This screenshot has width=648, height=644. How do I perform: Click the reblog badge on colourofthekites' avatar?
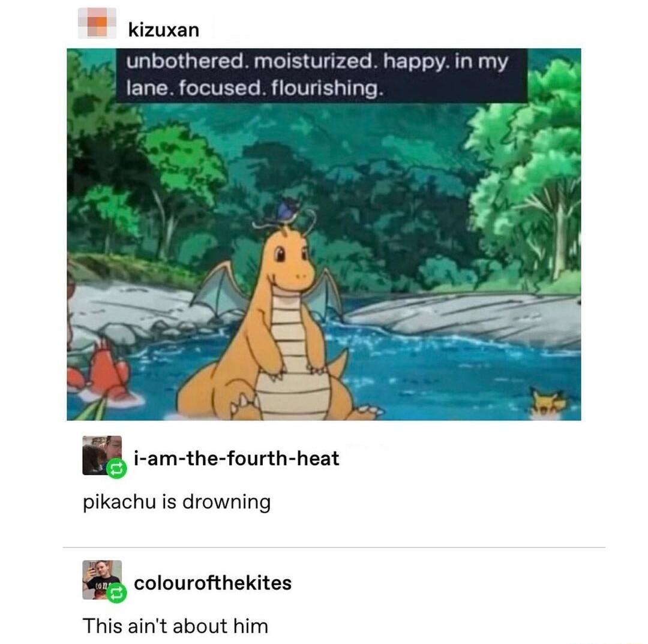116,593
